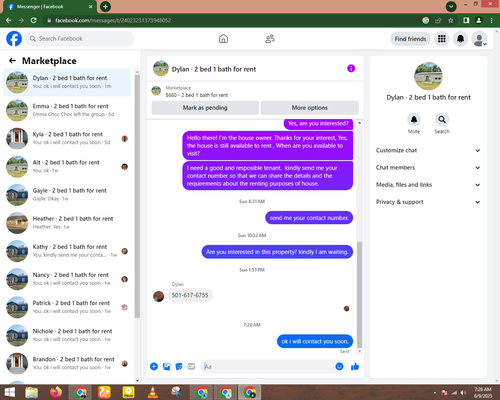
Task: Open Firefox from the taskbar
Action: 56,392
